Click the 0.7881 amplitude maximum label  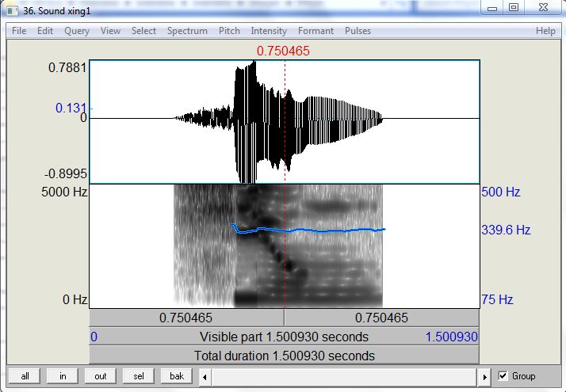67,67
